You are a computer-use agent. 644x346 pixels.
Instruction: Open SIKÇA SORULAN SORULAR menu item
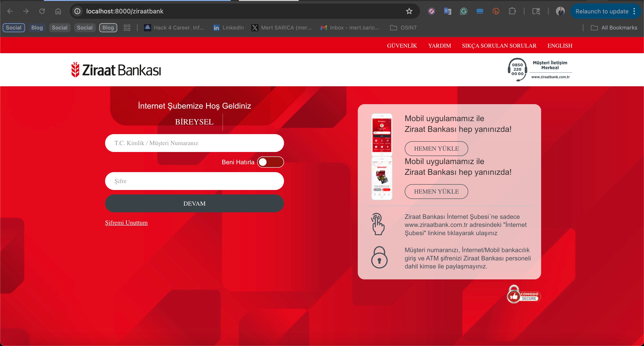[499, 46]
